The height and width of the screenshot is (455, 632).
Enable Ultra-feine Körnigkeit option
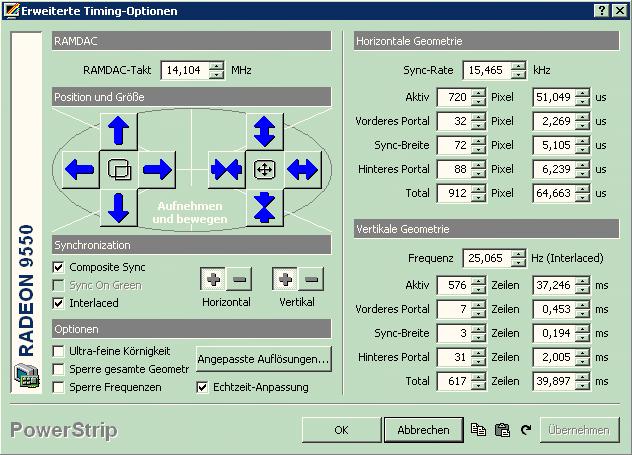tap(59, 351)
